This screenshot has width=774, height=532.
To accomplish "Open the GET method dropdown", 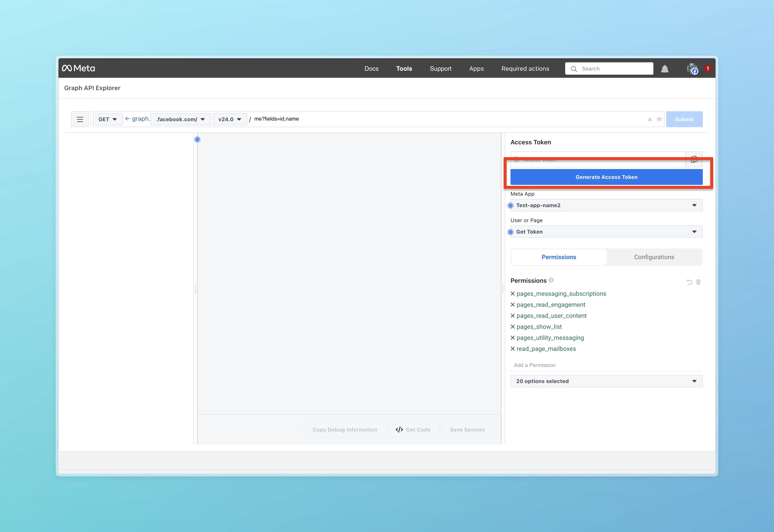I will (107, 119).
